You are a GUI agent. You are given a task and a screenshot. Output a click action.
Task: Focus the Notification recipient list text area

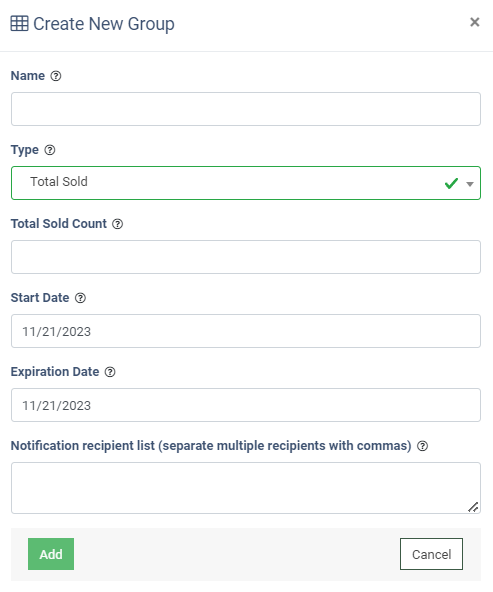(x=246, y=488)
